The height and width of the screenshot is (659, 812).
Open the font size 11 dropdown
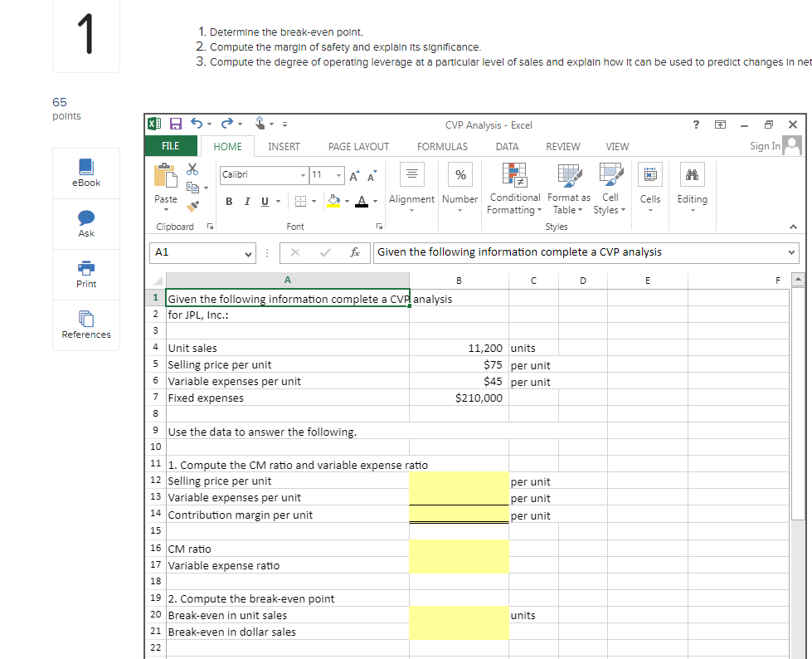tap(339, 174)
